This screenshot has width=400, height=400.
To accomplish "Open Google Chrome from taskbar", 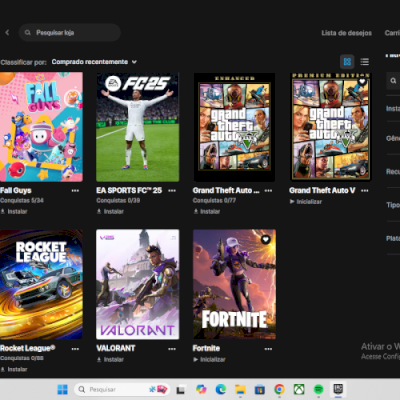I will coord(279,389).
